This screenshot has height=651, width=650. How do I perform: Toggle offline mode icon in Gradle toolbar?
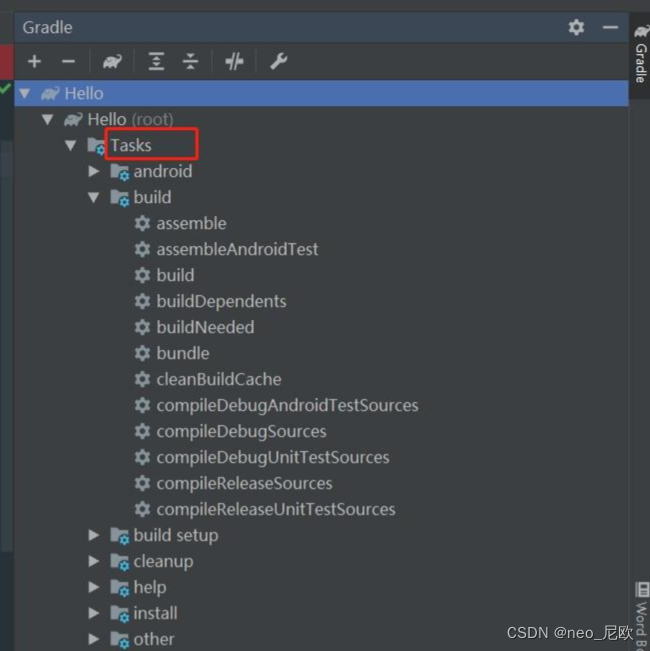click(x=234, y=61)
